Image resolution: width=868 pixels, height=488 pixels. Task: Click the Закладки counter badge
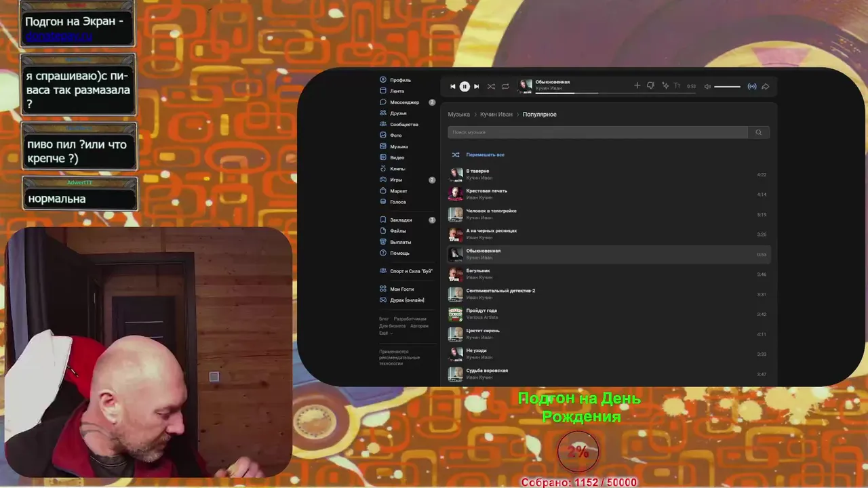pos(432,220)
